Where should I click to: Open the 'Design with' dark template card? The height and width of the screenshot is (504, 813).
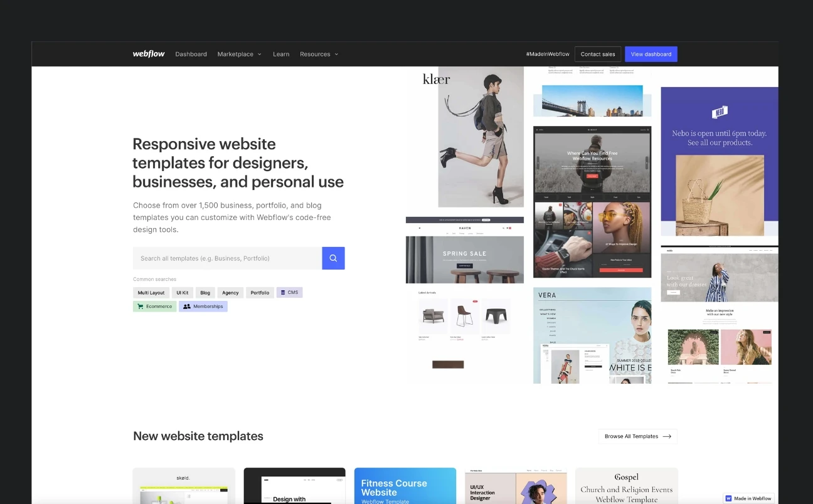point(294,486)
